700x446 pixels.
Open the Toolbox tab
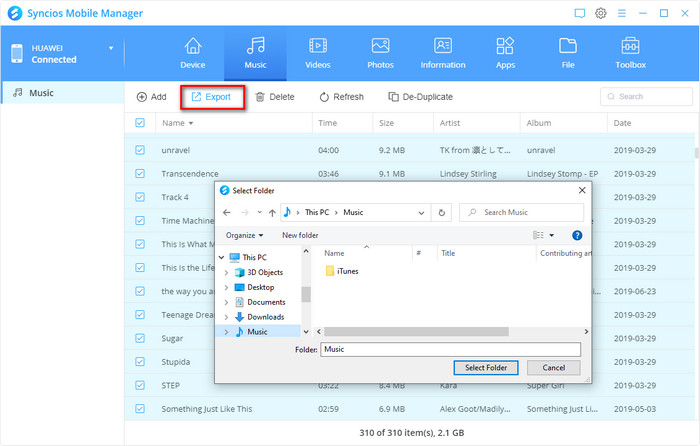point(630,53)
